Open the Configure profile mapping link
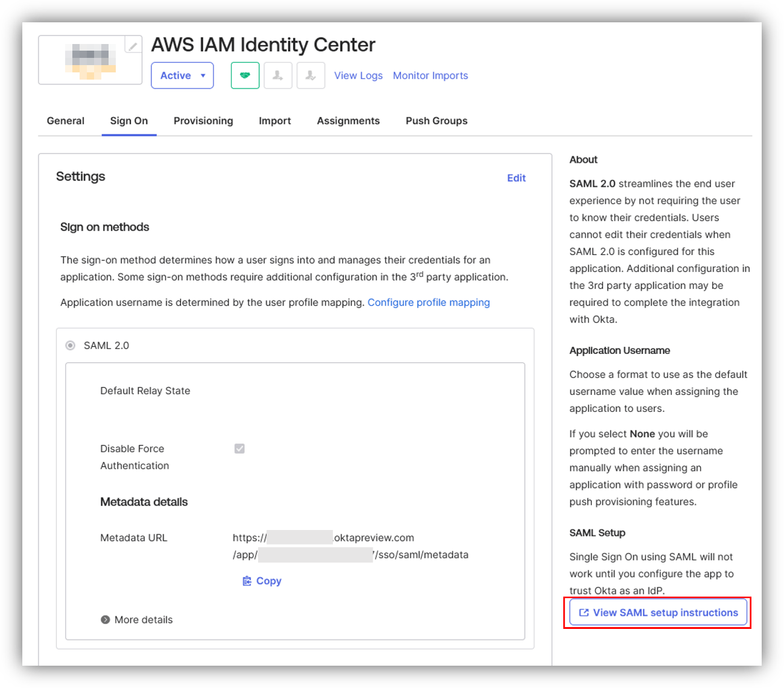The image size is (784, 688). (x=429, y=302)
